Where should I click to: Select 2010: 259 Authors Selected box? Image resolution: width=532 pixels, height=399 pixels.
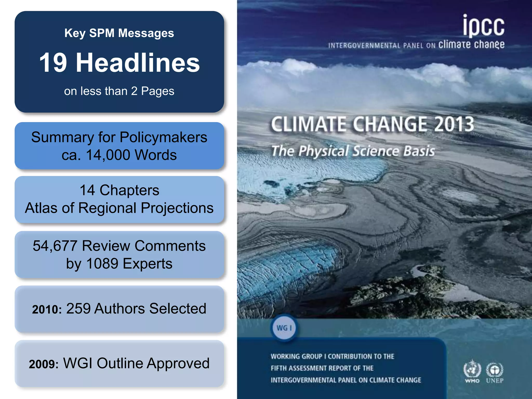tap(119, 309)
